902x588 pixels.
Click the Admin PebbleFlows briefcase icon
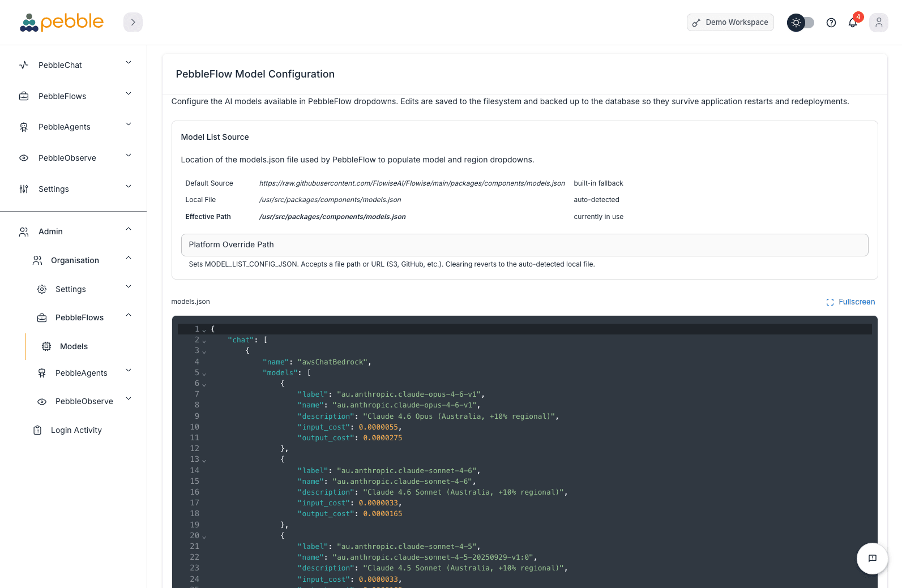pyautogui.click(x=42, y=318)
